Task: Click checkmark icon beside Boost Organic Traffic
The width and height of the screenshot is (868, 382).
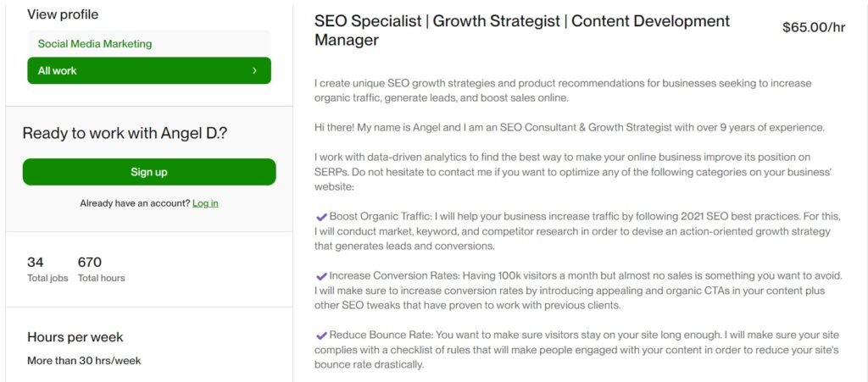Action: (x=321, y=217)
